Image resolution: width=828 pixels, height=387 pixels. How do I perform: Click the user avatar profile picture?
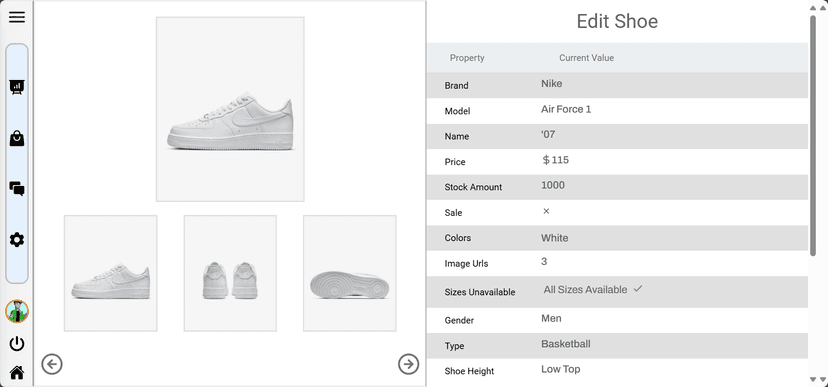coord(17,311)
